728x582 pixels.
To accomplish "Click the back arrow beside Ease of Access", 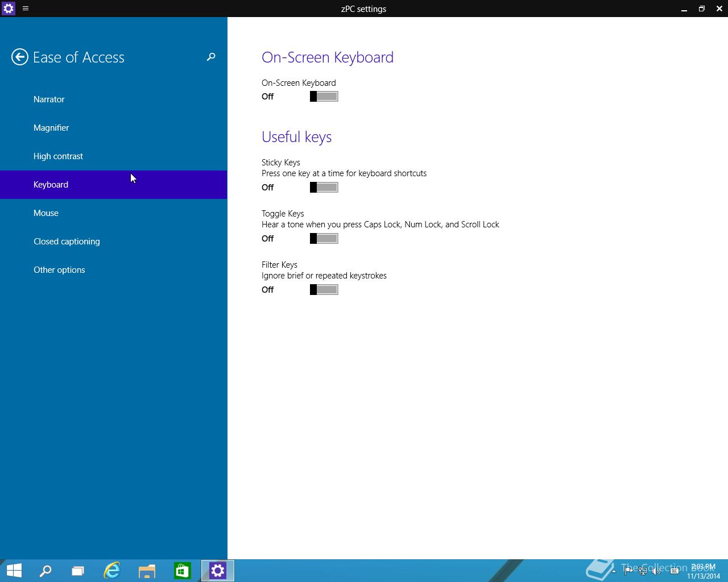I will point(20,57).
